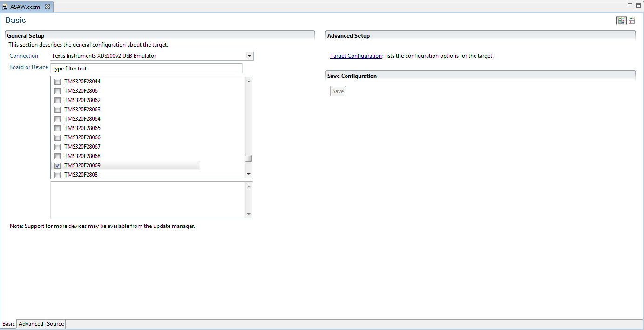Click the Save configuration button
The image size is (644, 330).
(x=338, y=91)
